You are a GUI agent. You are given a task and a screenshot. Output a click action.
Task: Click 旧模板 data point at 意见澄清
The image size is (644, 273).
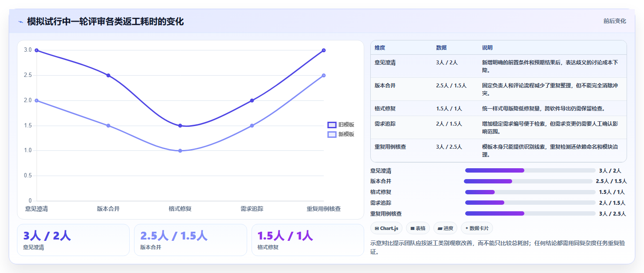coord(37,50)
